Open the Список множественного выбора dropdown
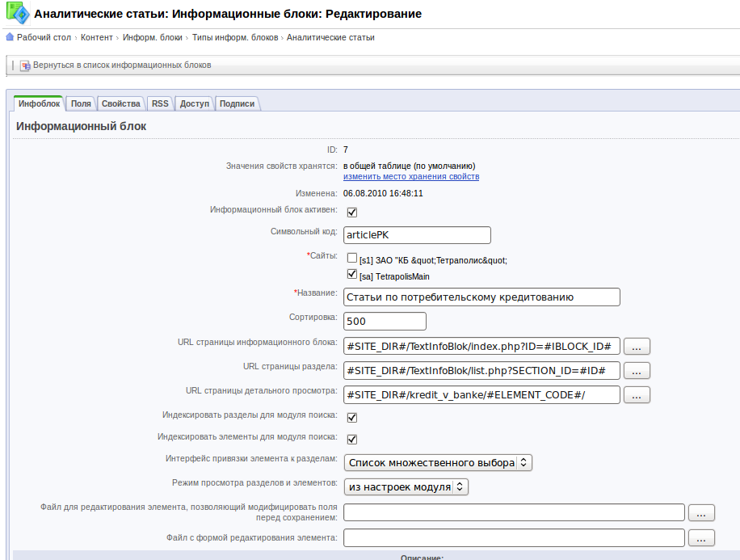The image size is (740, 560). tap(437, 463)
